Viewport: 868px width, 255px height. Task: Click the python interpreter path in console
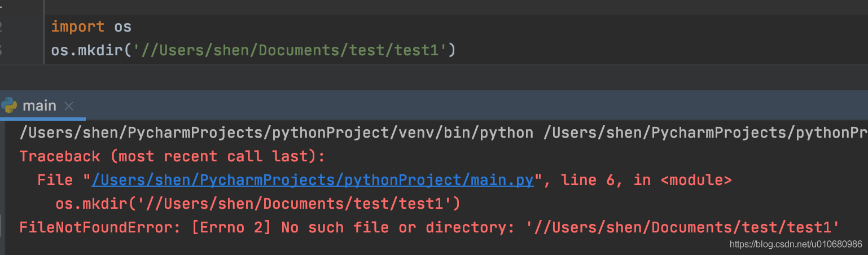(277, 133)
